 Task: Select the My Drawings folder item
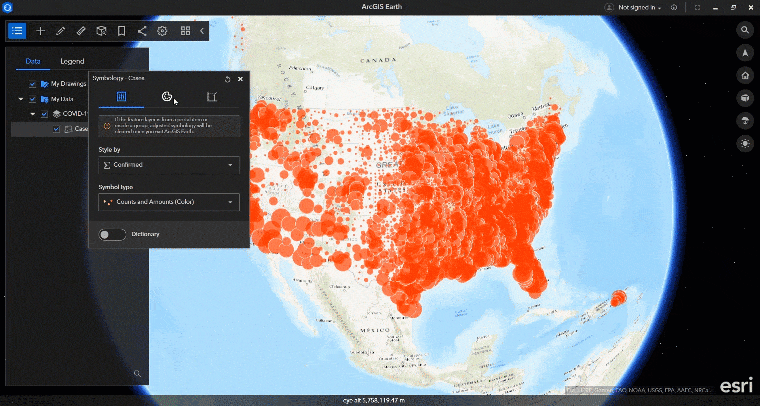point(63,84)
